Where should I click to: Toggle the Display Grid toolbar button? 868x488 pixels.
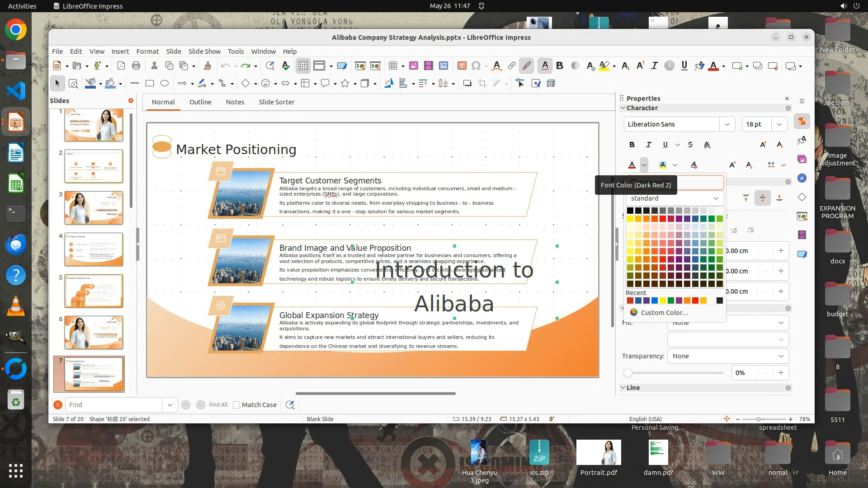[x=303, y=66]
